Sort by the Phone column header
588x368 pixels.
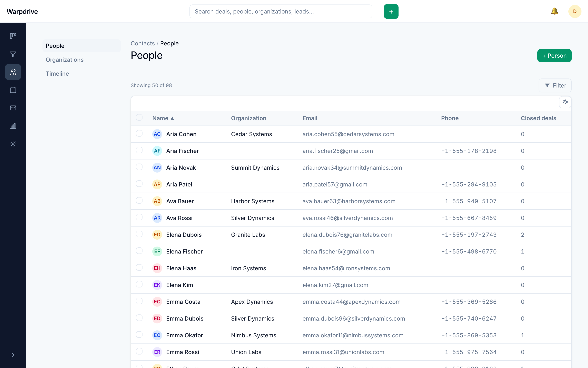[x=450, y=118]
